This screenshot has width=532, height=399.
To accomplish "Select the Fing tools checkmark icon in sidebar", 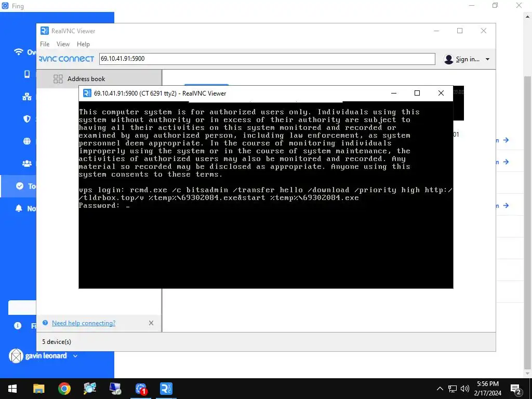I will pos(20,186).
